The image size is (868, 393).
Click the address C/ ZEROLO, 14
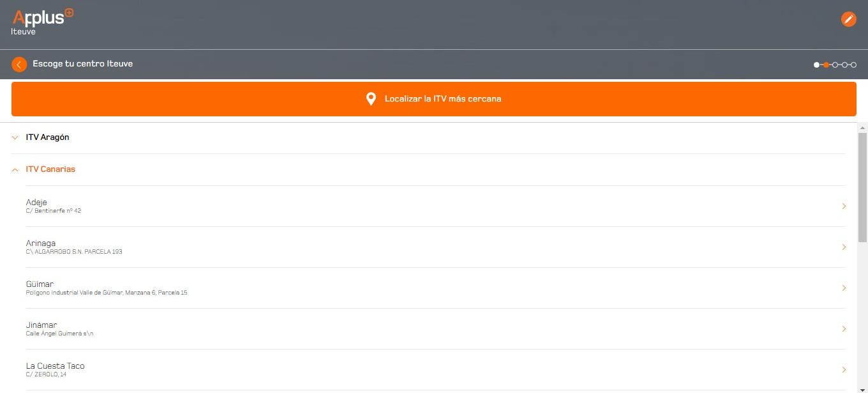point(46,374)
